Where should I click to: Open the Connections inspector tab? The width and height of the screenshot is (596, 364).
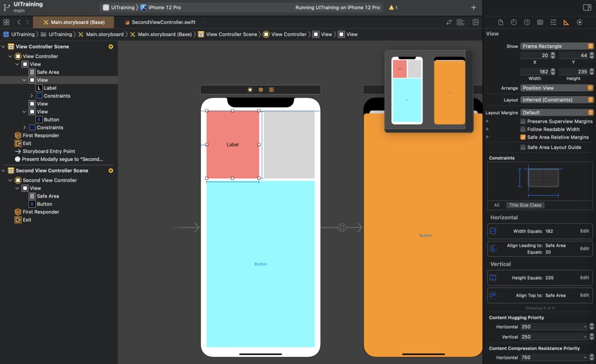point(580,22)
